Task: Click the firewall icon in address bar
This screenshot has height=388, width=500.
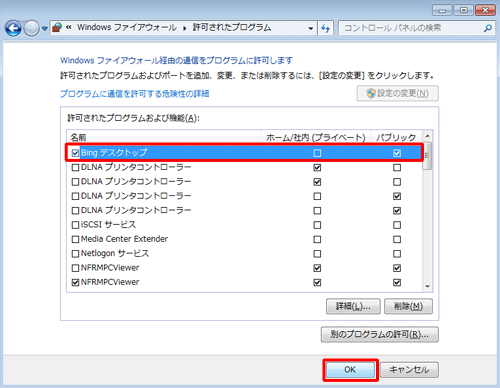Action: 57,27
